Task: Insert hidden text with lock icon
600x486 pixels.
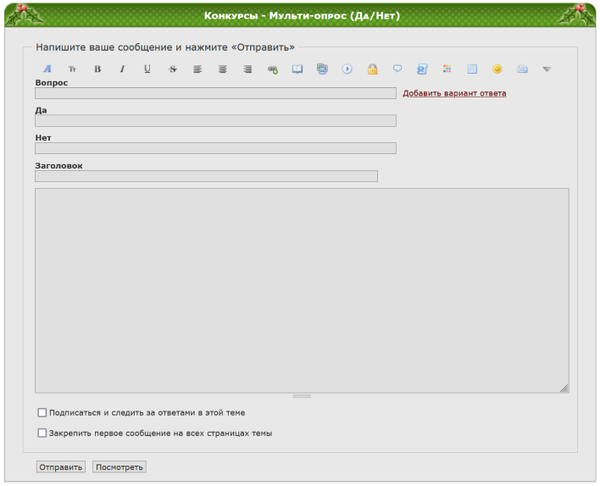Action: (x=372, y=69)
